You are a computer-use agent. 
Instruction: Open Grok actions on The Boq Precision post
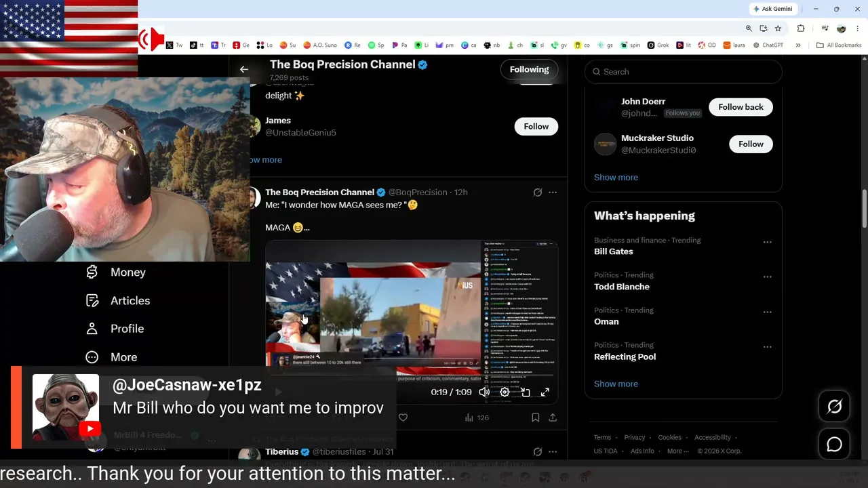[538, 192]
